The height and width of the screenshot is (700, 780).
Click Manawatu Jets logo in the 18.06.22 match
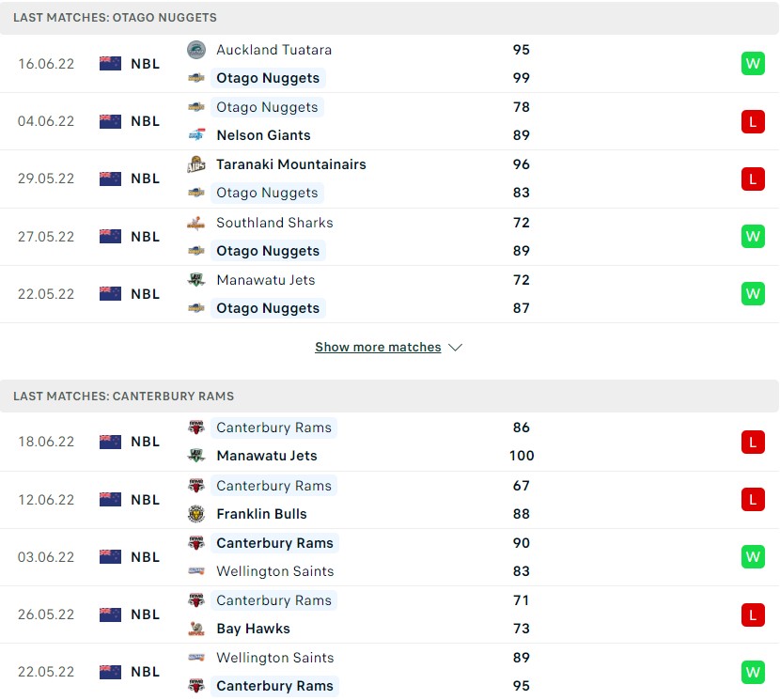pos(196,455)
